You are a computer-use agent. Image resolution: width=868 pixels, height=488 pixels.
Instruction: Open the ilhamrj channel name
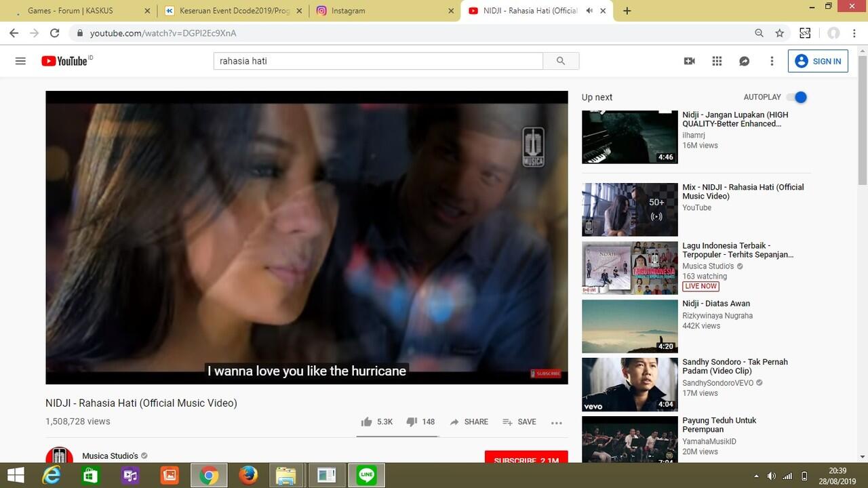693,136
